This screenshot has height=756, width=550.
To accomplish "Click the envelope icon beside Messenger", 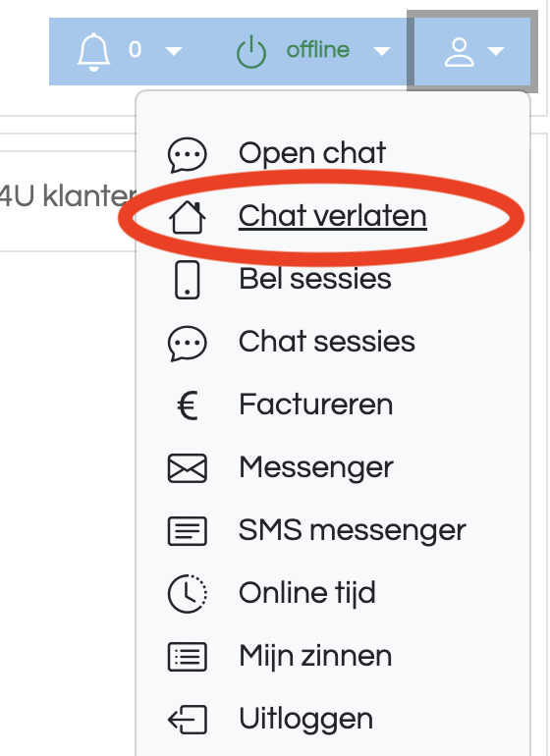I will click(188, 468).
